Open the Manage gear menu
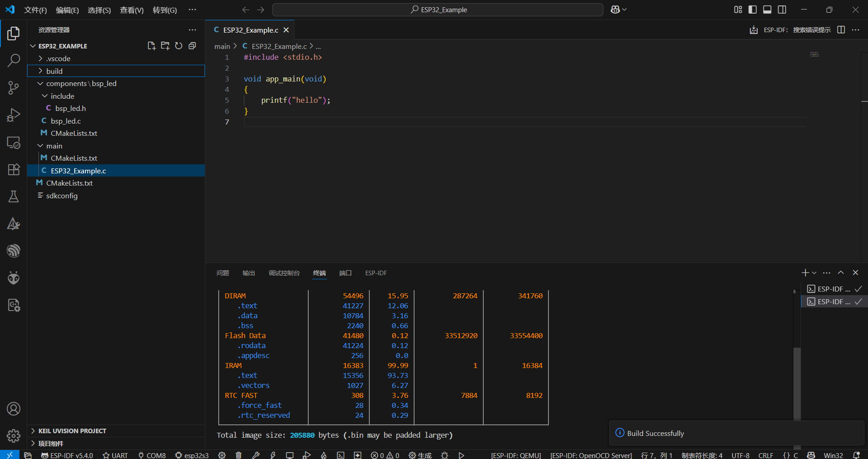The width and height of the screenshot is (868, 459). [x=14, y=436]
